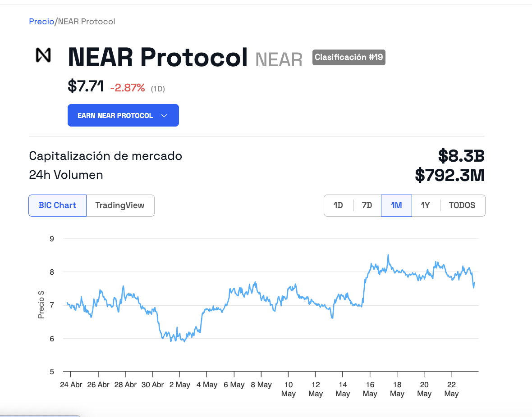532x417 pixels.
Task: Select the 1Y time range
Action: [425, 205]
